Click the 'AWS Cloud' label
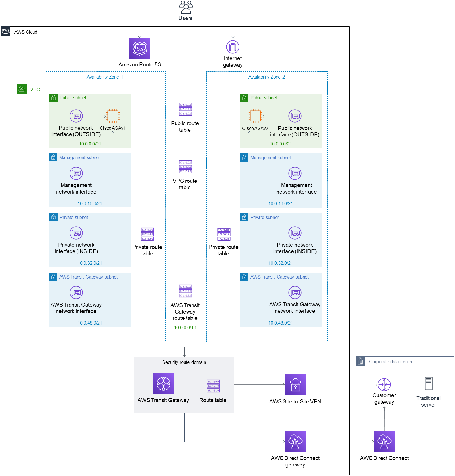This screenshot has height=476, width=455. (26, 32)
